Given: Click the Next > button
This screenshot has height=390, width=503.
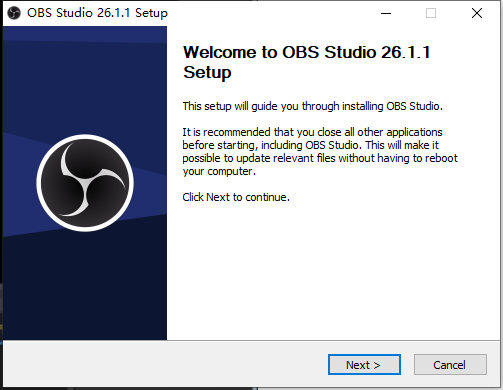Looking at the screenshot, I should tap(364, 365).
